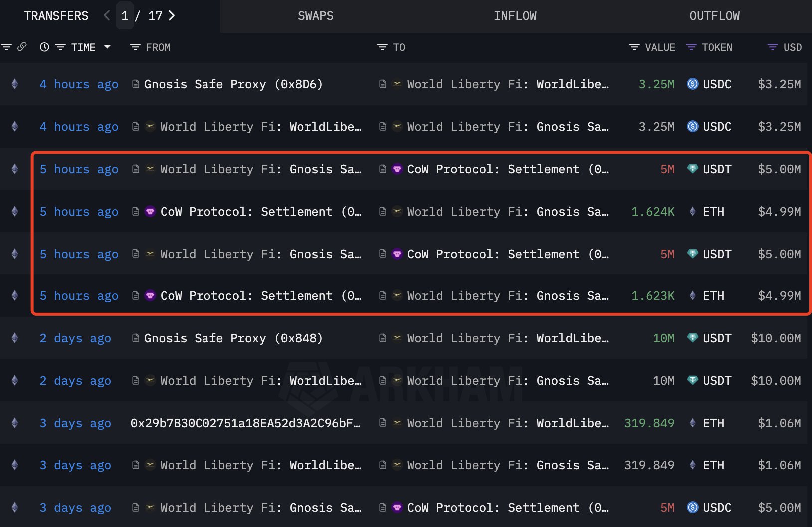Image resolution: width=812 pixels, height=527 pixels.
Task: Expand the TIME sort dropdown arrow
Action: click(107, 47)
